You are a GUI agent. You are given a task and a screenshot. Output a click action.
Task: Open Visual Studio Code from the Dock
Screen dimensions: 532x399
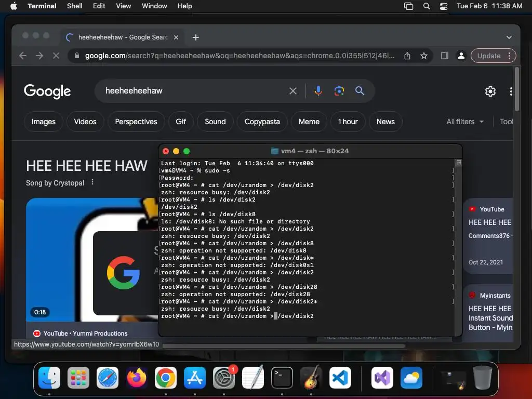tap(340, 378)
